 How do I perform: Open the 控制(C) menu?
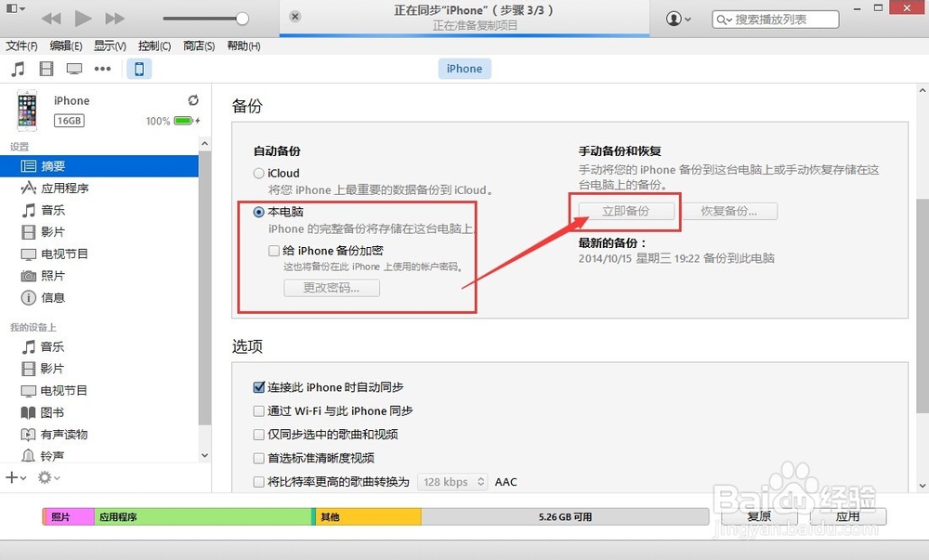[x=154, y=46]
